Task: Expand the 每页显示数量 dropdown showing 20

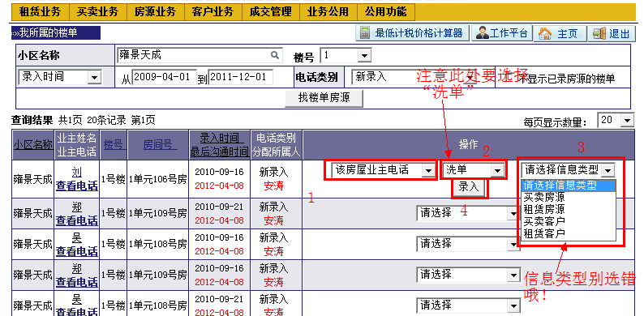Action: [x=627, y=121]
